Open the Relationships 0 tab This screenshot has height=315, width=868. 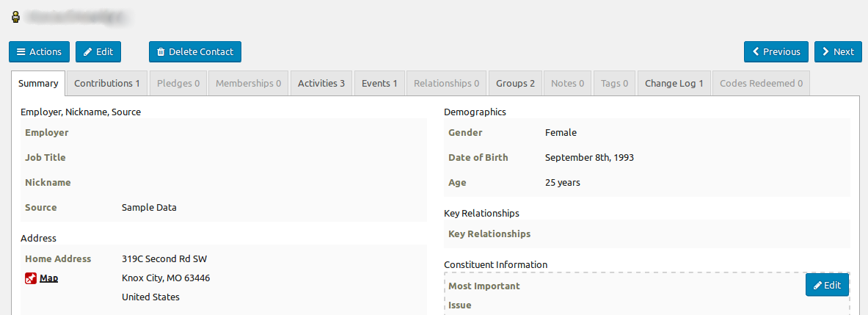pos(446,83)
